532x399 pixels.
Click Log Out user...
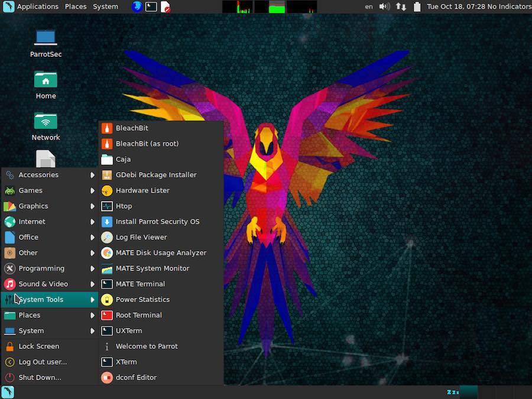tap(50, 362)
